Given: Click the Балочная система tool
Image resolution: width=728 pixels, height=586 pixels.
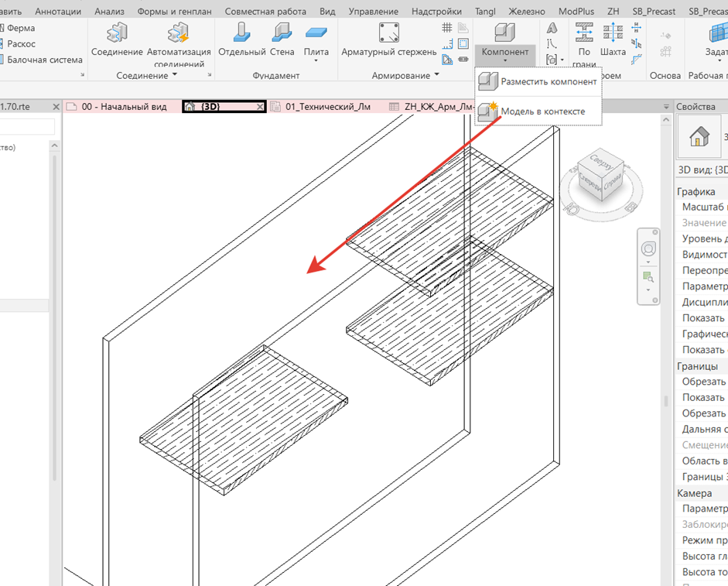Looking at the screenshot, I should point(41,60).
